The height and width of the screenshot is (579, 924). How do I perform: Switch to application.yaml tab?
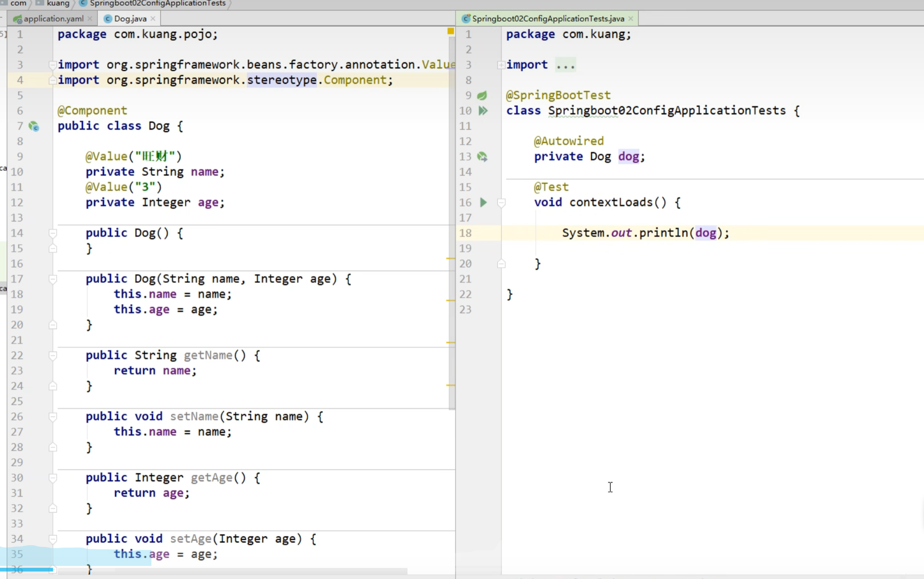point(53,19)
